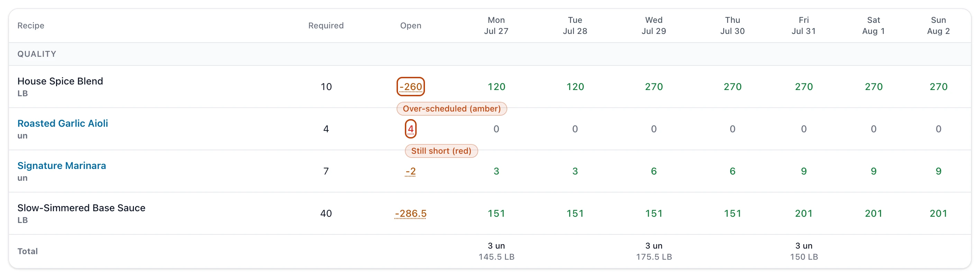Click the -286.5 open value for Base Sauce
The height and width of the screenshot is (277, 980).
[x=410, y=213]
